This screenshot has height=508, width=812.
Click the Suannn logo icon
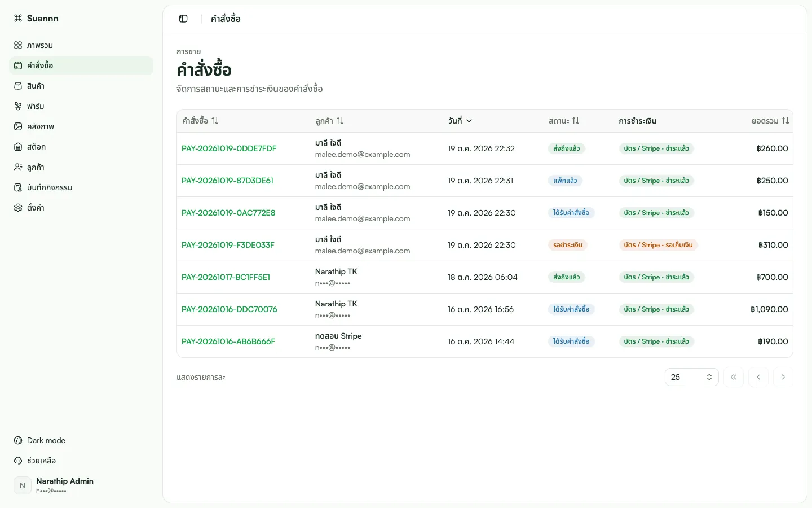point(18,18)
